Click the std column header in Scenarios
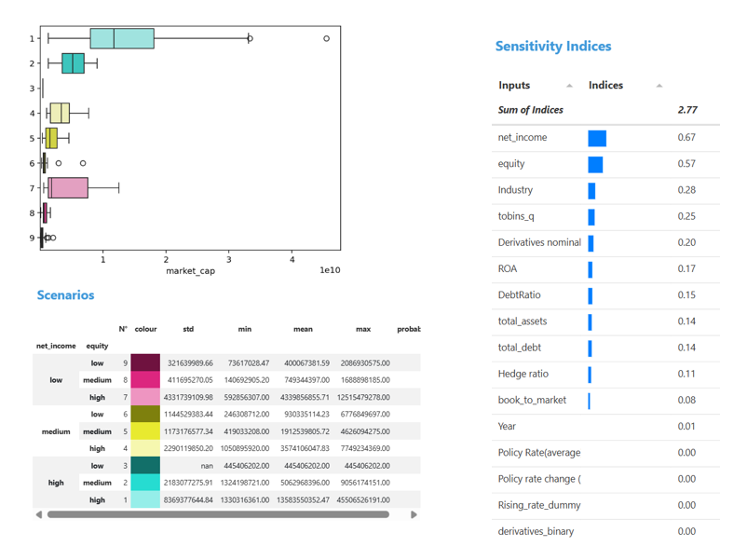The width and height of the screenshot is (747, 560). (x=188, y=329)
